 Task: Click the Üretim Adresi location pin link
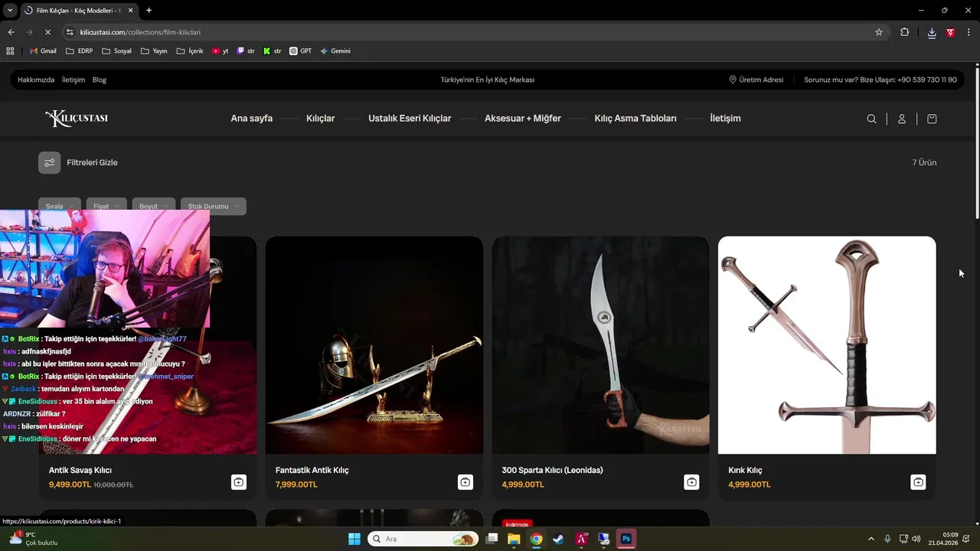coord(756,80)
